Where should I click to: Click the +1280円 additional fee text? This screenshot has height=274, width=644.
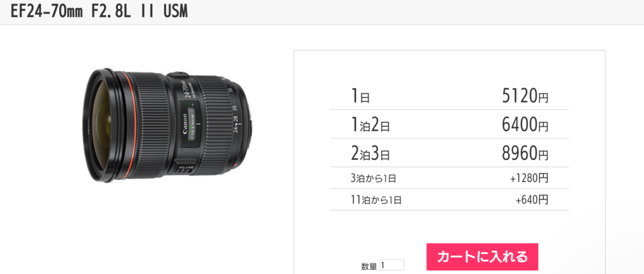pos(529,178)
